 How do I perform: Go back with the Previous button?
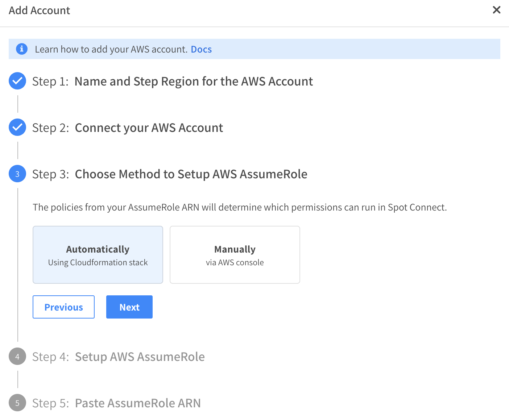(x=63, y=307)
